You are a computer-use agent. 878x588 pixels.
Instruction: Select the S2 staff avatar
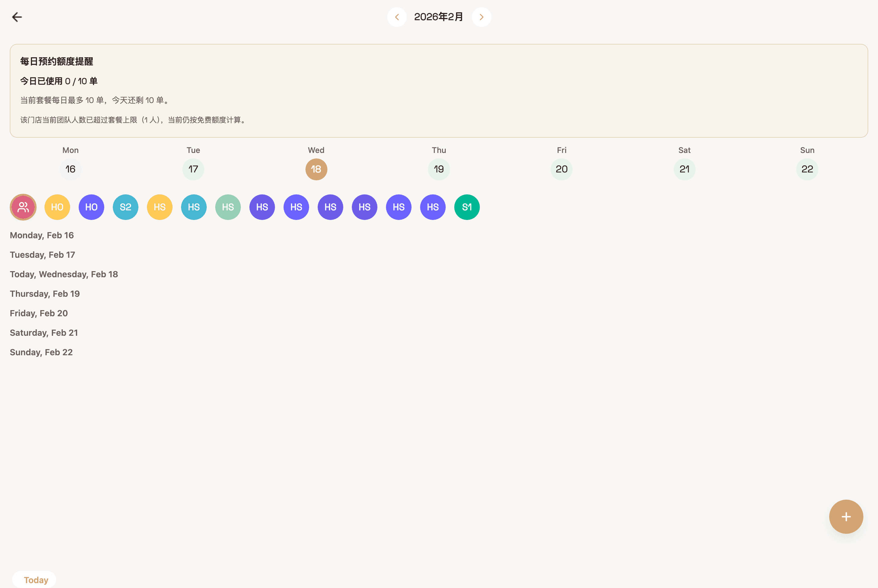(126, 207)
